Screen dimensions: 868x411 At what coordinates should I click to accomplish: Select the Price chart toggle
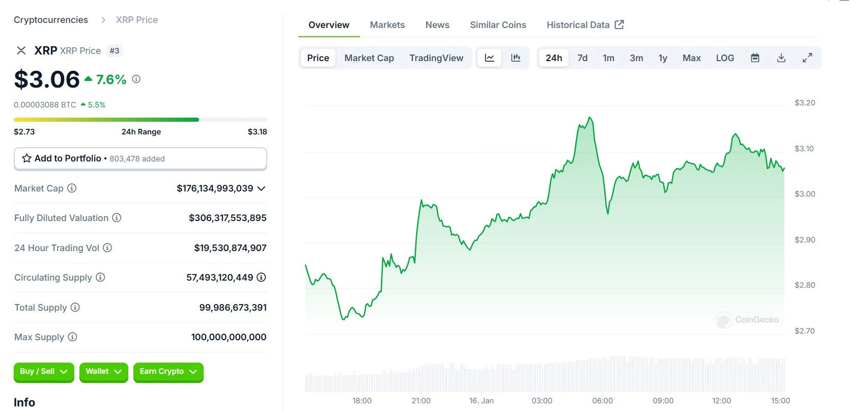[318, 58]
